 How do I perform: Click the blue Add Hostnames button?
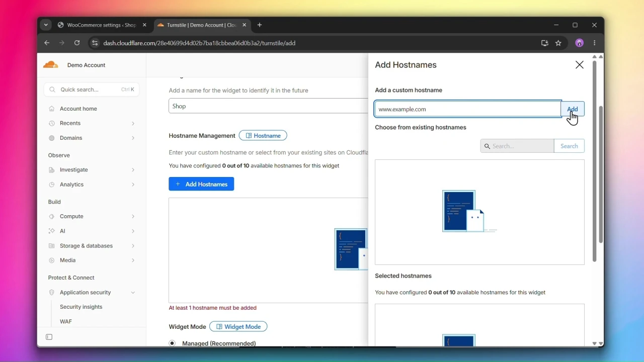[201, 184]
